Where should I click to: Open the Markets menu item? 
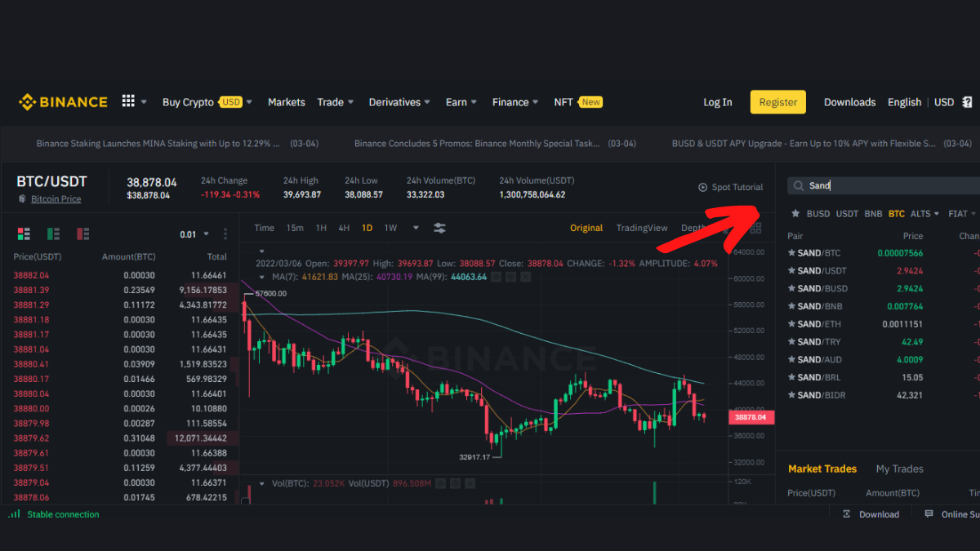(x=286, y=102)
